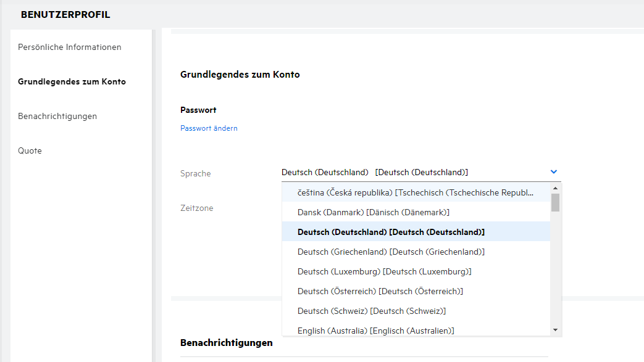Click the language list scrollbar thumb
Screen dimensions: 644x362
click(555, 202)
